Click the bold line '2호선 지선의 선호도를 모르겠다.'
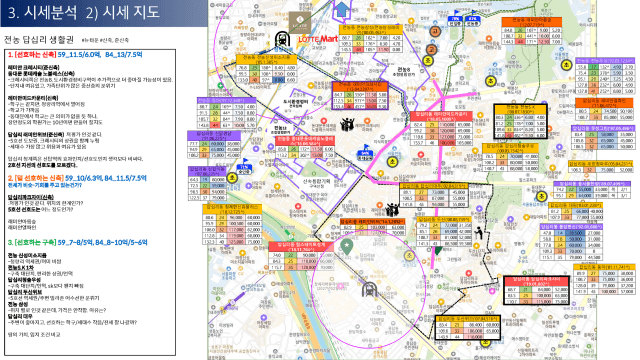The width and height of the screenshot is (640, 360). (42, 165)
